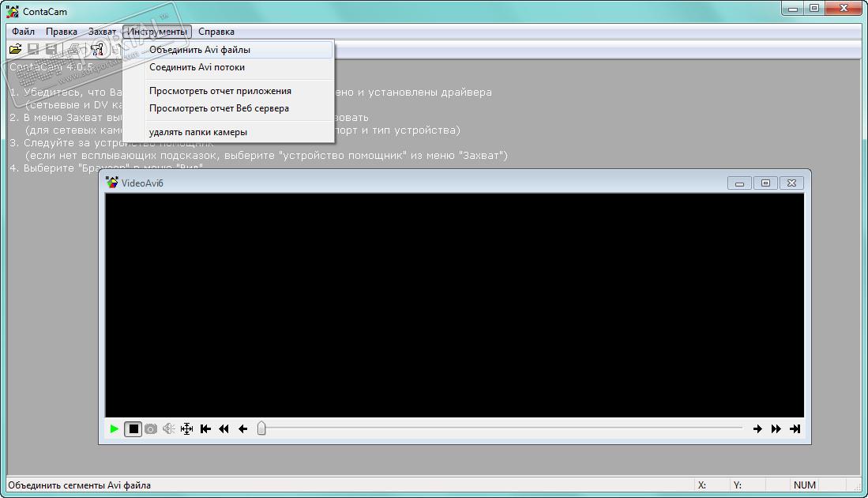Click the save floppy disk toolbar icon
The image size is (868, 498).
point(33,49)
